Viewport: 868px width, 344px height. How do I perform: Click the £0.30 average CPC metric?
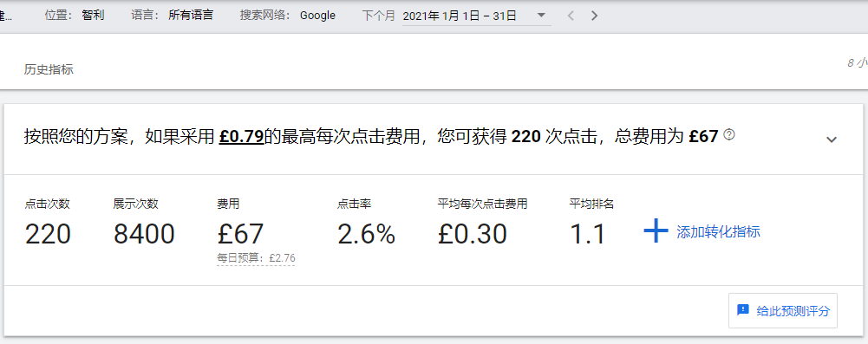pos(473,234)
